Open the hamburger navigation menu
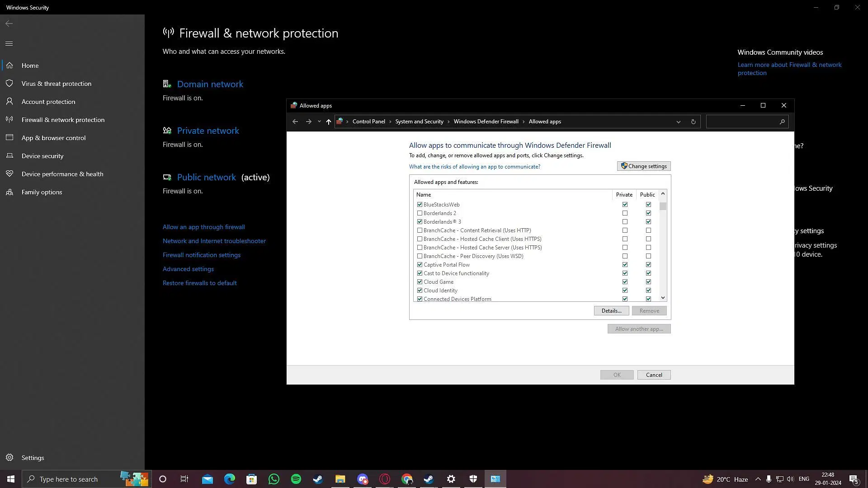Viewport: 868px width, 488px height. [x=9, y=44]
